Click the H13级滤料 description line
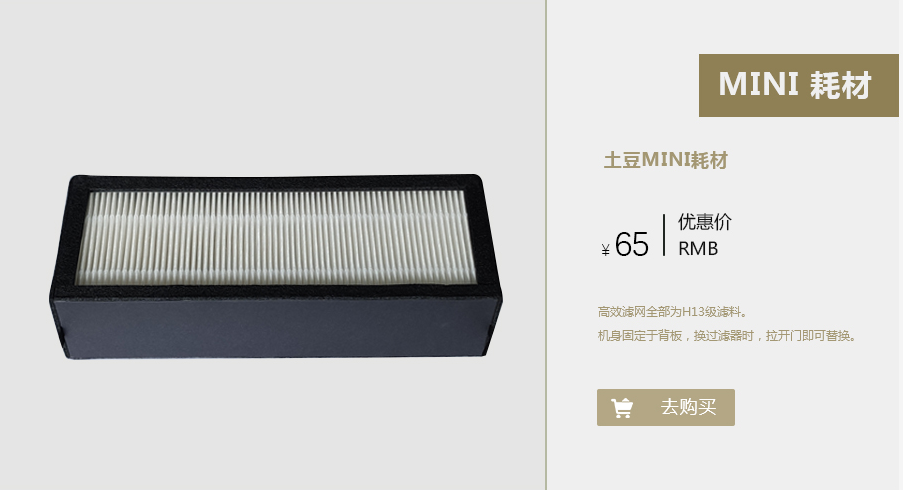 [x=674, y=312]
